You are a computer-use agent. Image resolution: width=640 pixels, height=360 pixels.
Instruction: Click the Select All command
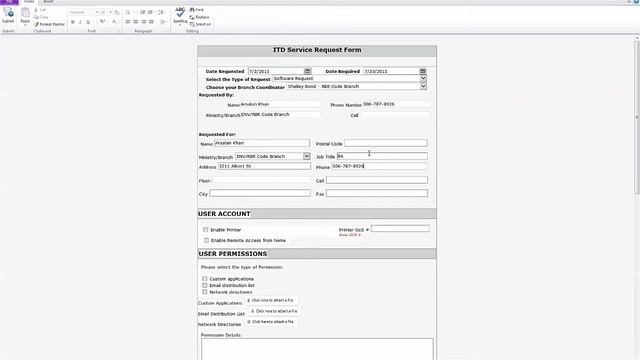coord(200,24)
